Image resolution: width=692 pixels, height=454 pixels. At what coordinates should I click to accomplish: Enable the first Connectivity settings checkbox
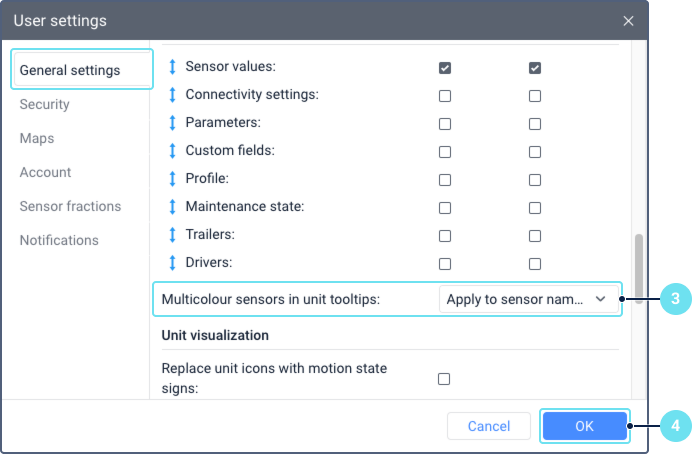[x=445, y=96]
